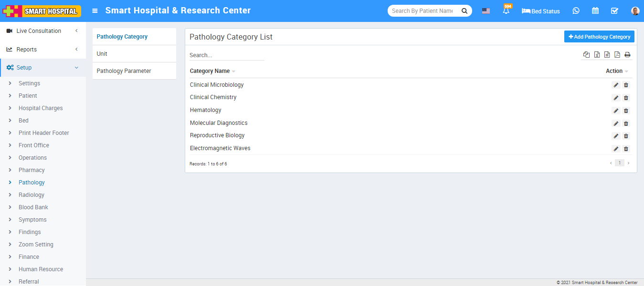The image size is (644, 286).
Task: Export category list to PDF
Action: pyautogui.click(x=617, y=55)
